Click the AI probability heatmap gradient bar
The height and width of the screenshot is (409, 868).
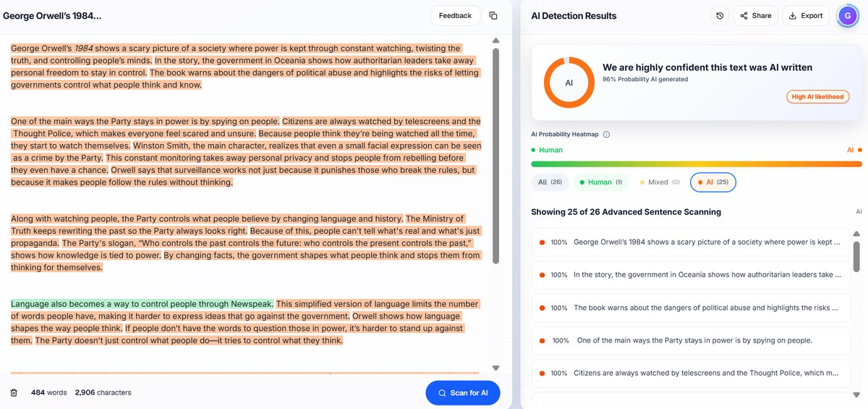(x=697, y=164)
